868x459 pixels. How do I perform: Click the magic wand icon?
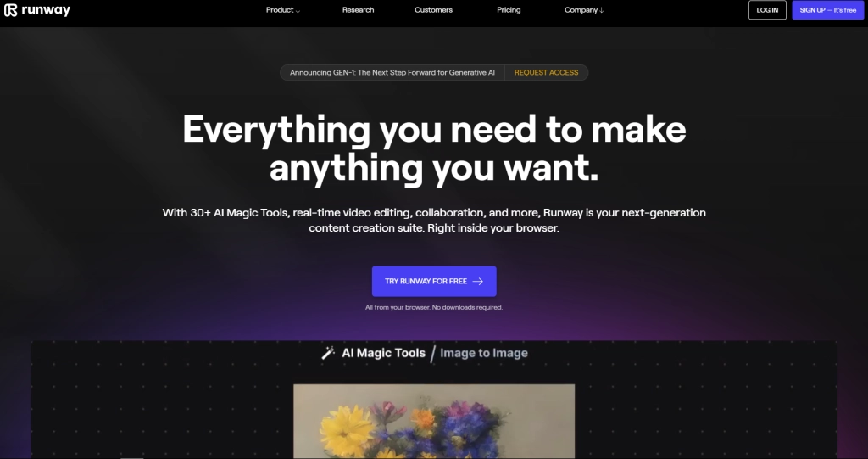click(x=328, y=353)
